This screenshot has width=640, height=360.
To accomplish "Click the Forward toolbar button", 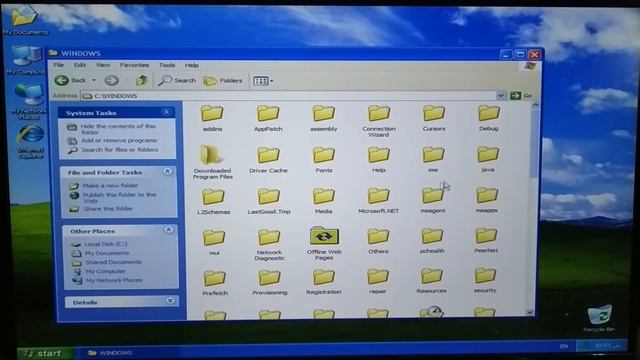I will click(111, 80).
